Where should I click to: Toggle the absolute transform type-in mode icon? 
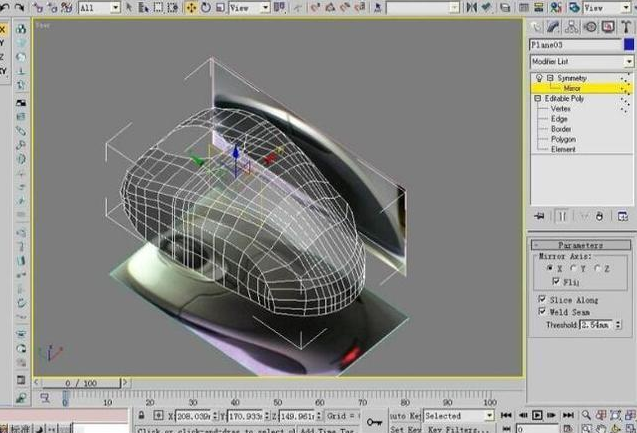(x=158, y=415)
